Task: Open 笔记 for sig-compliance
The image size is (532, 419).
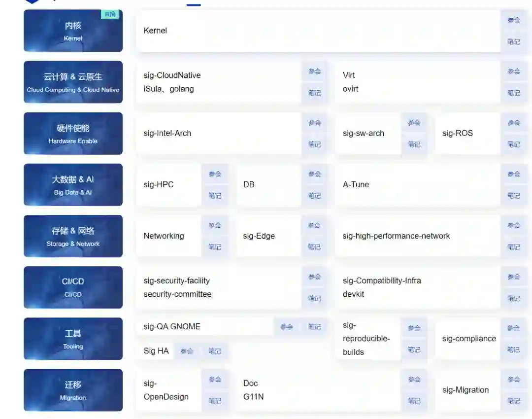Action: [x=514, y=349]
